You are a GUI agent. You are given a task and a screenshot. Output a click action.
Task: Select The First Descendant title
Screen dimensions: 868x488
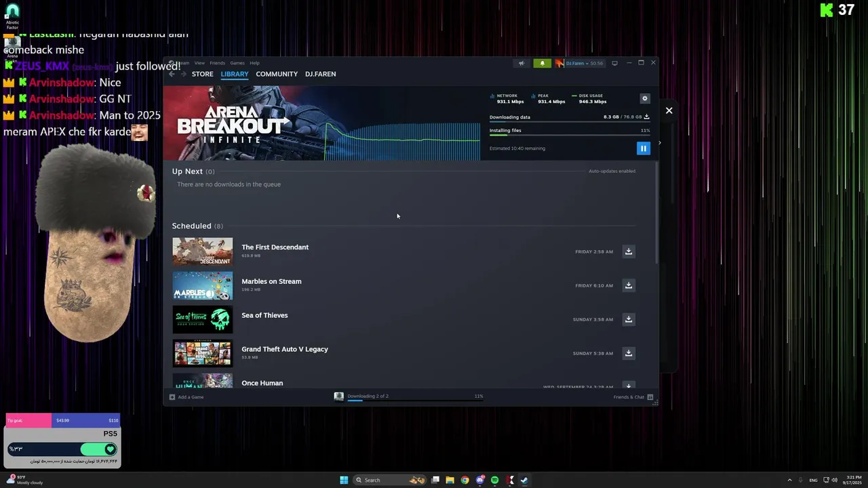(x=275, y=247)
